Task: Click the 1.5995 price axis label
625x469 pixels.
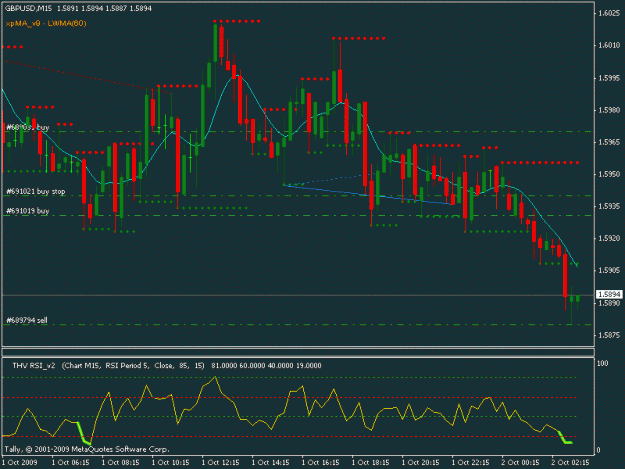Action: click(x=609, y=78)
